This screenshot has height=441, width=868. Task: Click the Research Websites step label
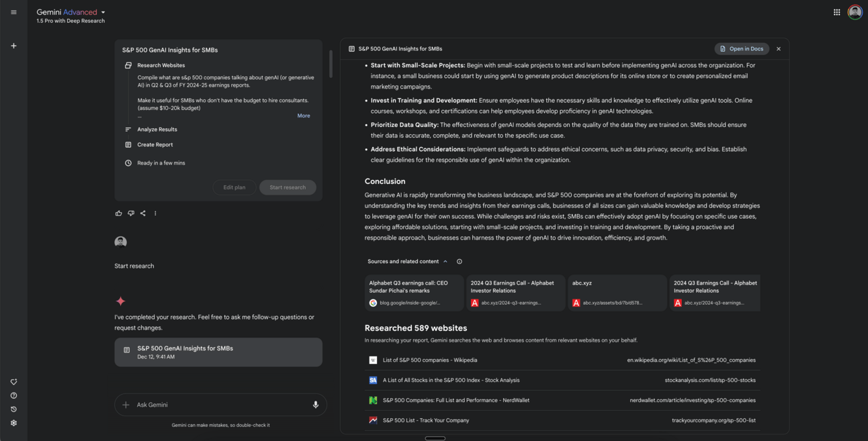(x=161, y=65)
